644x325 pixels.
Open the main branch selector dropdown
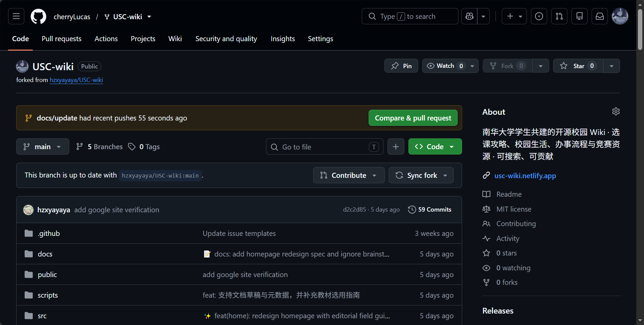pyautogui.click(x=43, y=146)
